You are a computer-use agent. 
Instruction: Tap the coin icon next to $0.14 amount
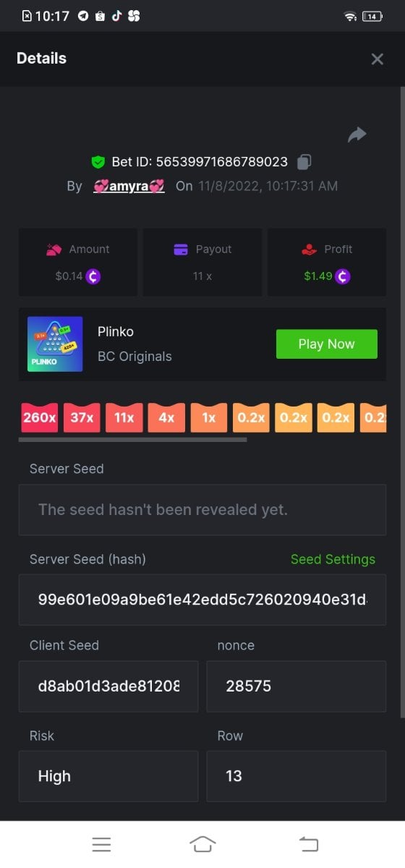pos(93,276)
